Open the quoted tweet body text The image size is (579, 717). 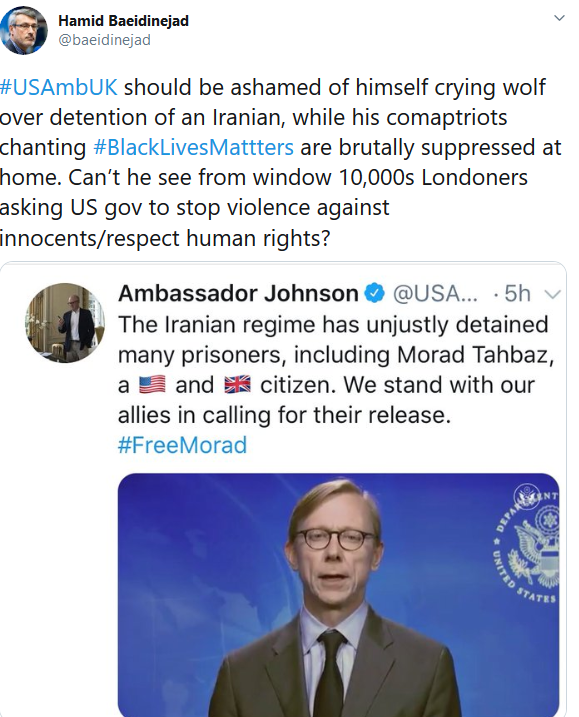336,369
